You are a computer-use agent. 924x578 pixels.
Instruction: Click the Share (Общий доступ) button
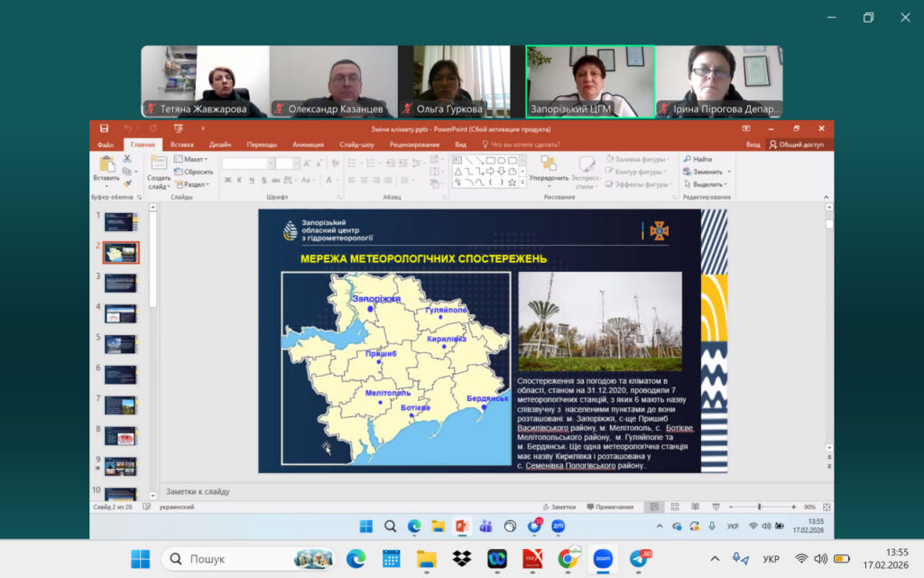[x=795, y=144]
